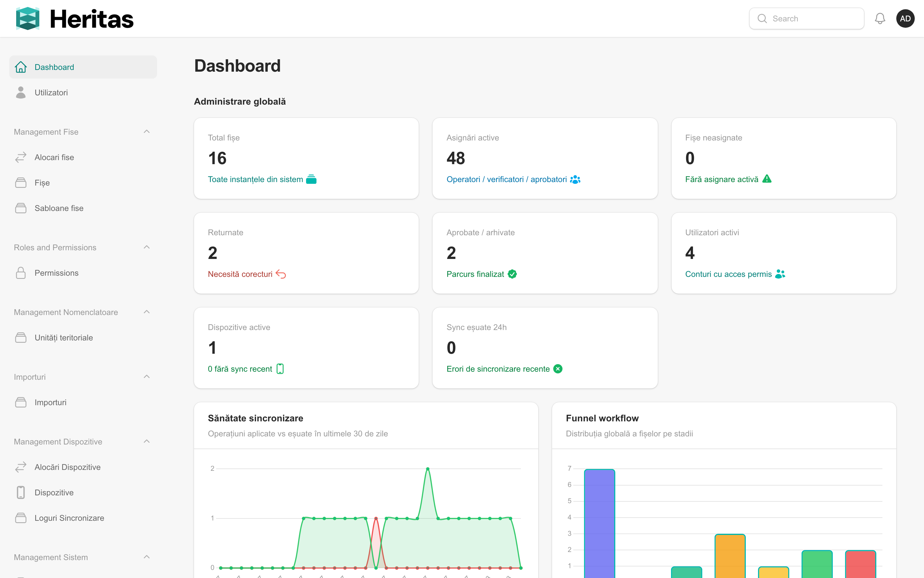924x578 pixels.
Task: Collapse the Management Fise section
Action: (x=147, y=131)
